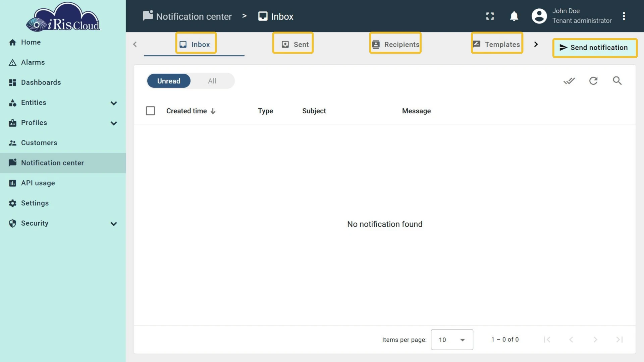
Task: Switch to the Templates tab
Action: click(496, 44)
